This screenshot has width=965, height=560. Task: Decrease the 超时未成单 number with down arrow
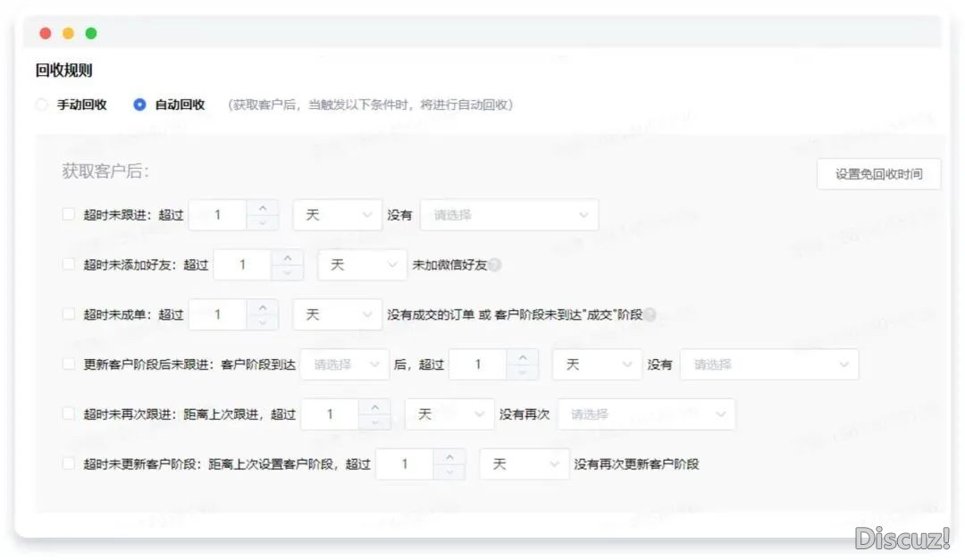pos(263,322)
